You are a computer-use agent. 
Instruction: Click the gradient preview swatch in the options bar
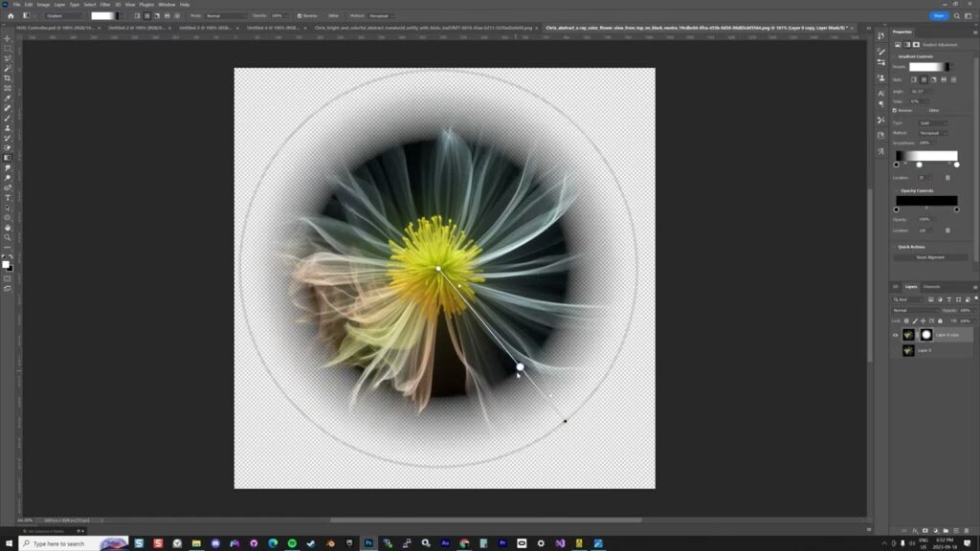click(x=102, y=16)
